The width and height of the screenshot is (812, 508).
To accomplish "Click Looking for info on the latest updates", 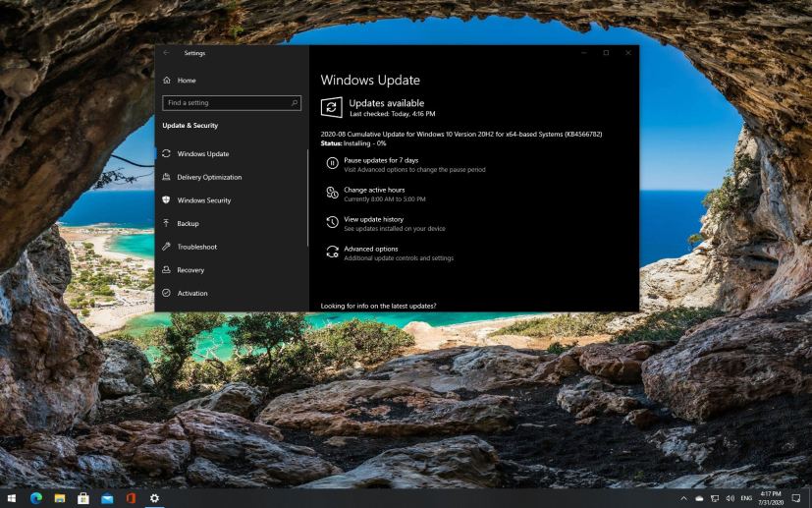I will click(379, 307).
